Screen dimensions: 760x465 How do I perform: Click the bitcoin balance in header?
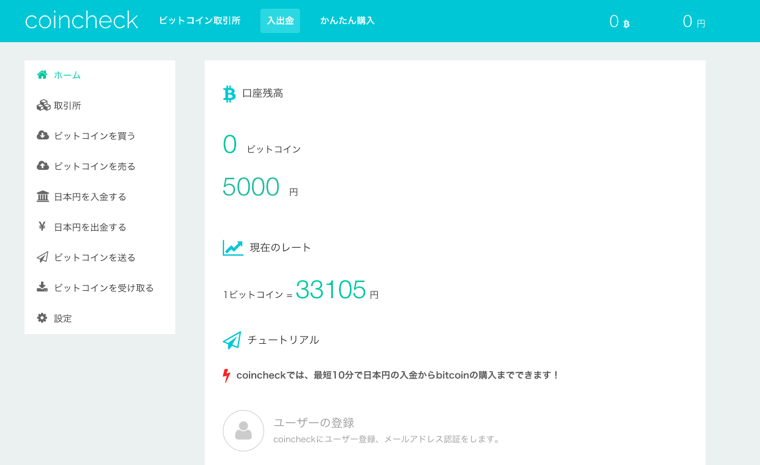619,21
